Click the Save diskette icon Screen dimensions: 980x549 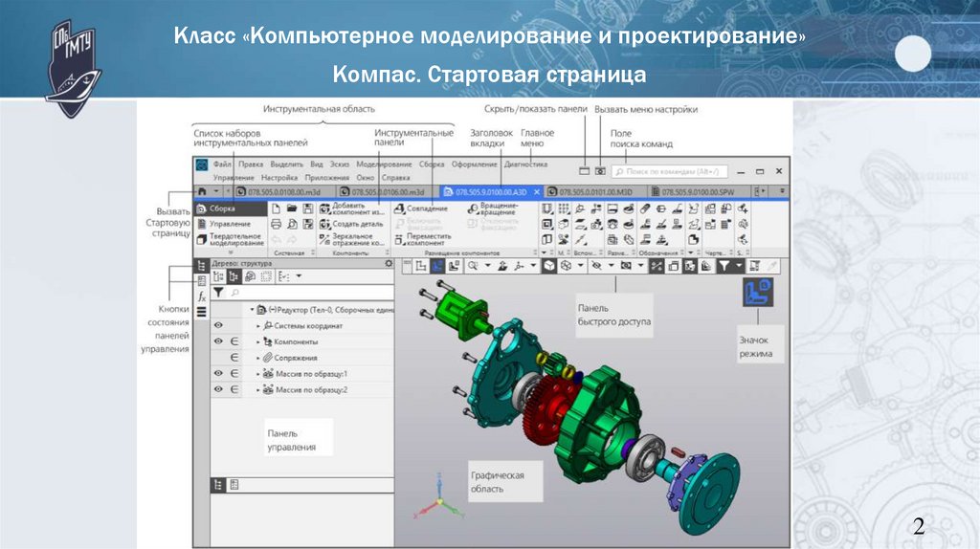tap(307, 209)
